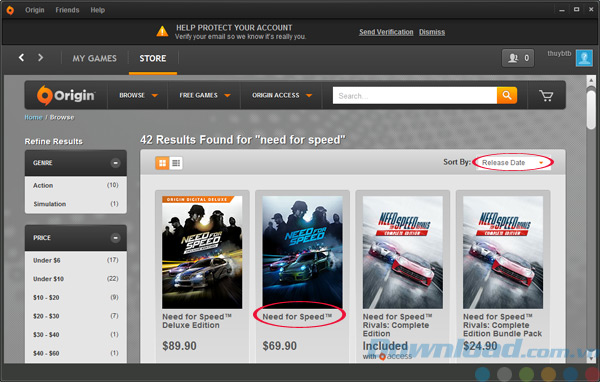Switch to list view layout
Screen dimensions: 600x382
tap(176, 163)
